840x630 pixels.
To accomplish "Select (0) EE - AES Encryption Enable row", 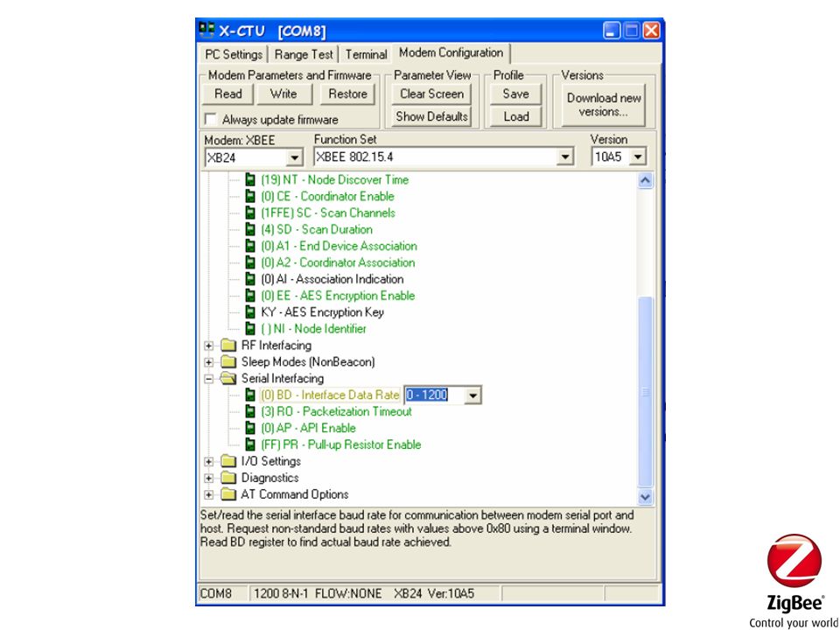I will pyautogui.click(x=338, y=297).
